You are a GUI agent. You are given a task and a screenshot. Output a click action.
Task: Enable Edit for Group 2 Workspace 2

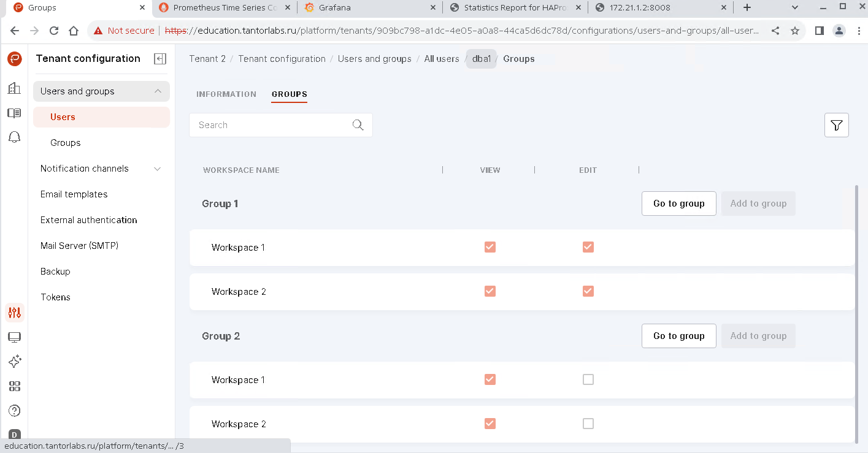pyautogui.click(x=588, y=424)
